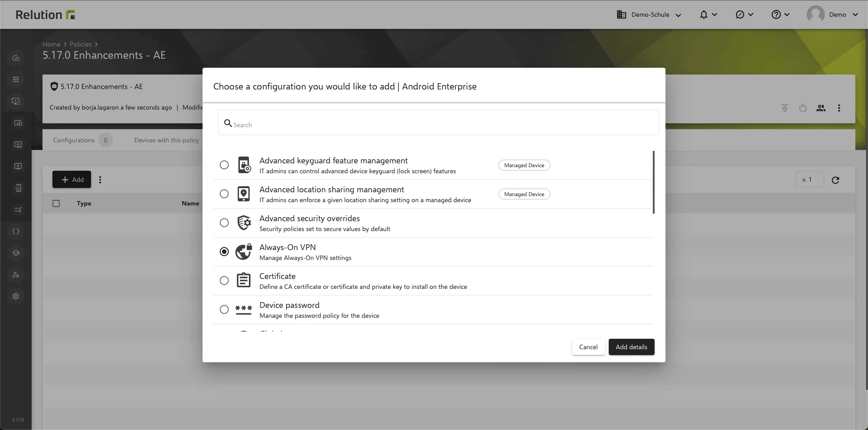The width and height of the screenshot is (868, 430).
Task: Open the Demo-Schule organization dropdown
Action: coord(649,14)
